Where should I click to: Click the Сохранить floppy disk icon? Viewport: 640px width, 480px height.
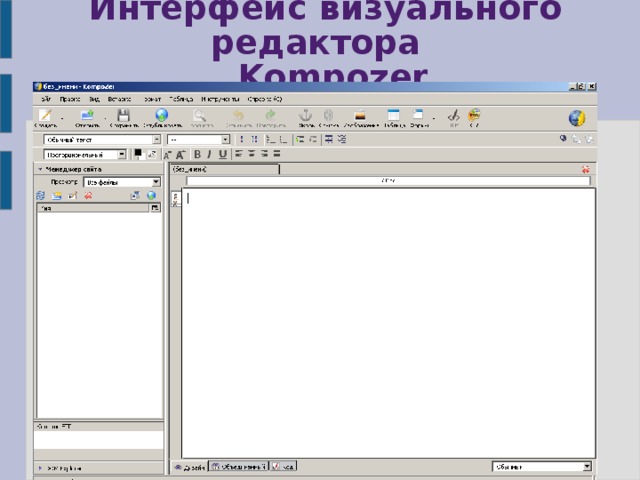[x=123, y=116]
